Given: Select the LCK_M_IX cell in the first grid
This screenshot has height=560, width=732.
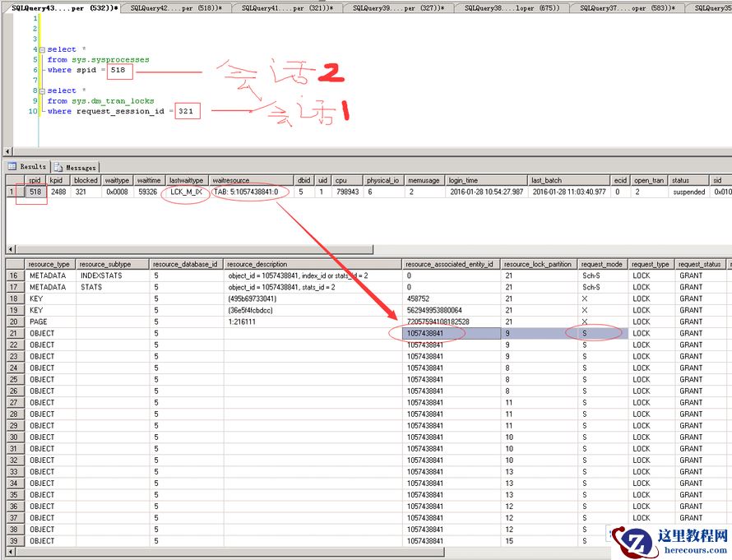Looking at the screenshot, I should 187,192.
